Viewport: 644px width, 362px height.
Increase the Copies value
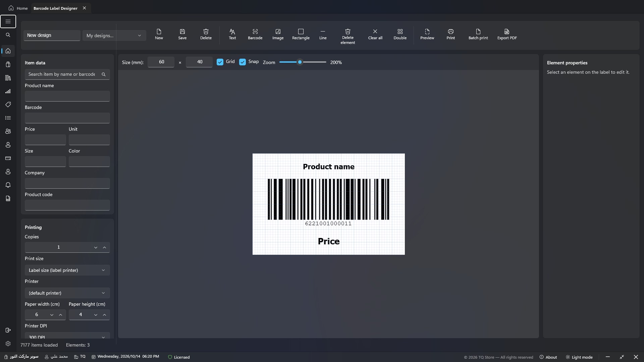104,247
